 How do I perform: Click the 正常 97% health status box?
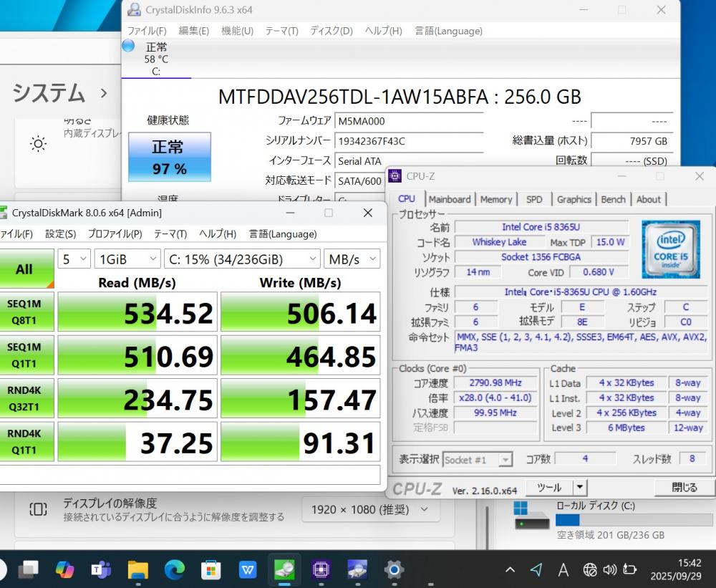[170, 157]
